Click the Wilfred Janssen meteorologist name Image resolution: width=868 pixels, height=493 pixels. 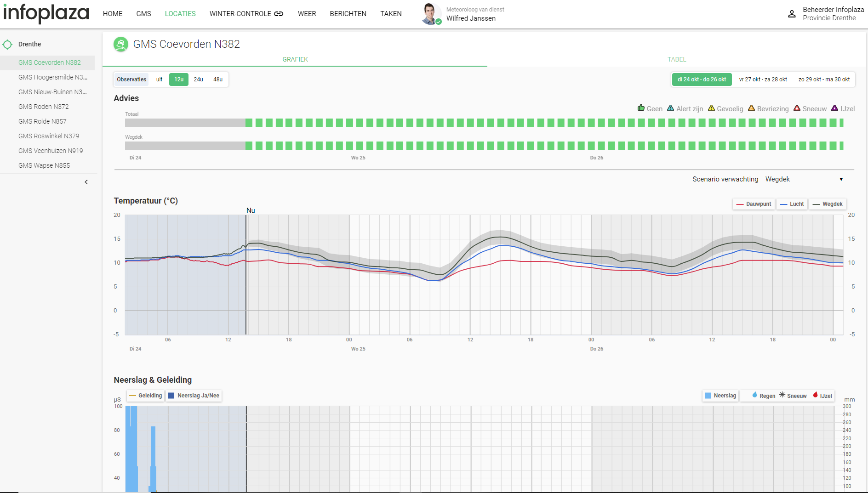click(x=471, y=18)
